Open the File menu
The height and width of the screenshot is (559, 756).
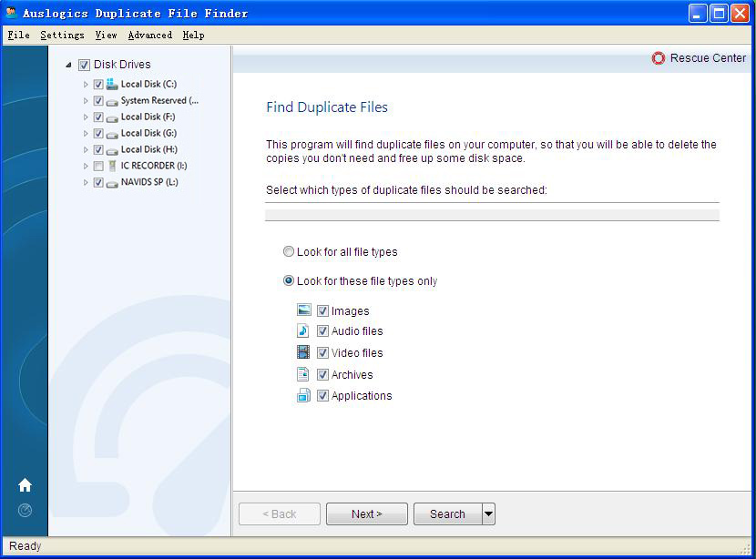tap(18, 35)
